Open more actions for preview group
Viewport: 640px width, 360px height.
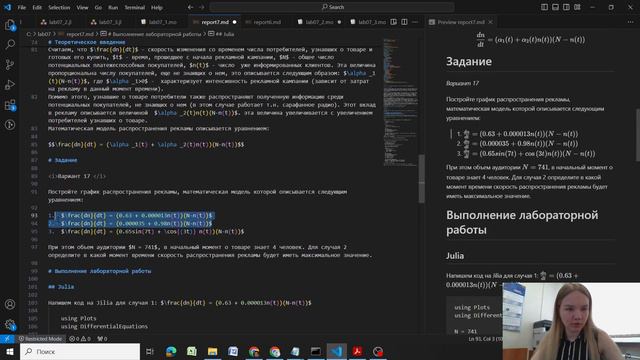[x=631, y=22]
